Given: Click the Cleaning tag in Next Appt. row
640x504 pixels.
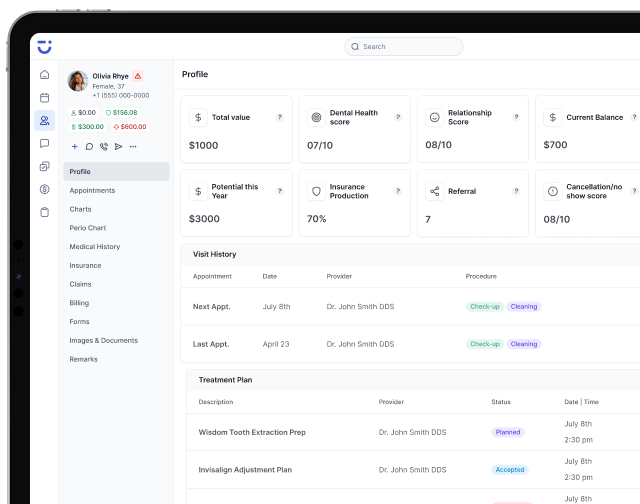Looking at the screenshot, I should [x=524, y=306].
